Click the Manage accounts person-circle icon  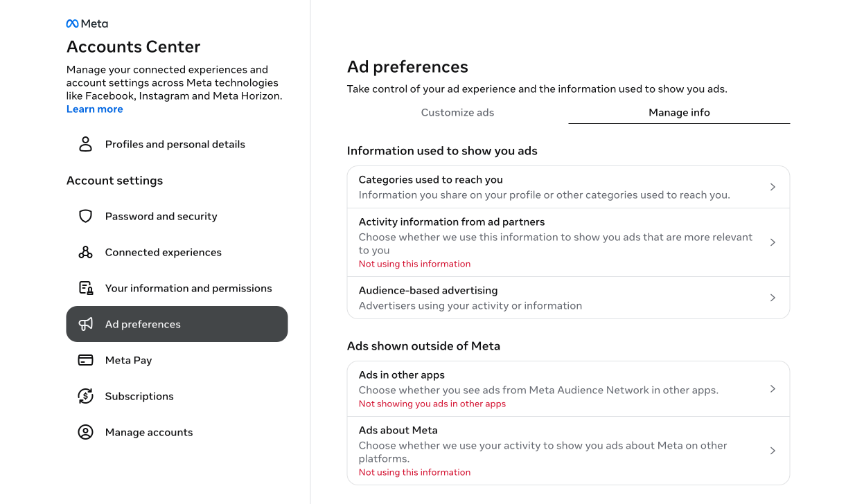85,432
